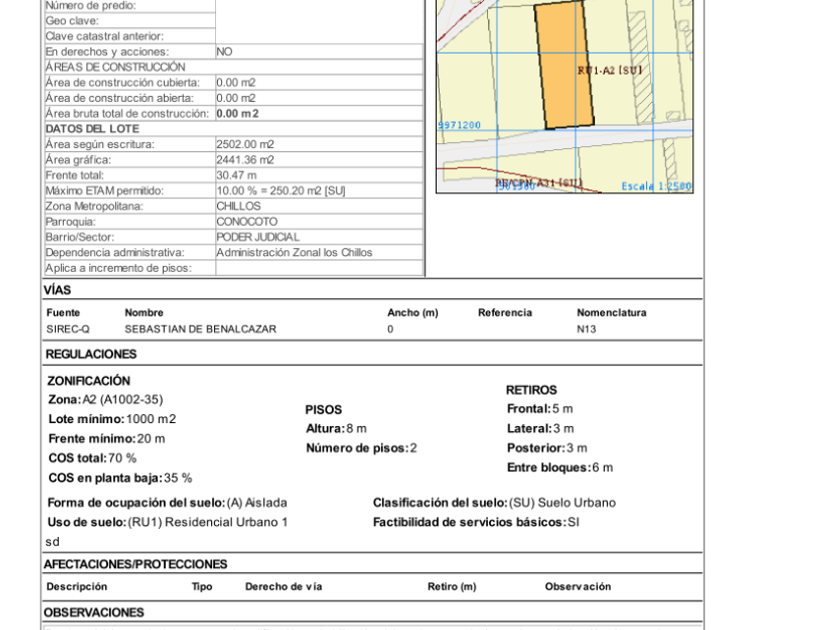Image resolution: width=840 pixels, height=630 pixels.
Task: Click the REGULACIONES section header
Action: (91, 354)
